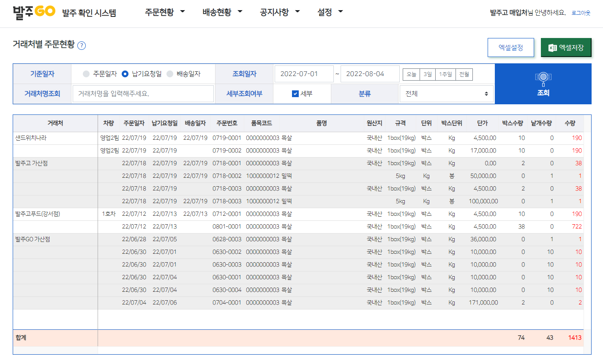Click the unit price 171,000.00
The image size is (603, 364).
483,303
